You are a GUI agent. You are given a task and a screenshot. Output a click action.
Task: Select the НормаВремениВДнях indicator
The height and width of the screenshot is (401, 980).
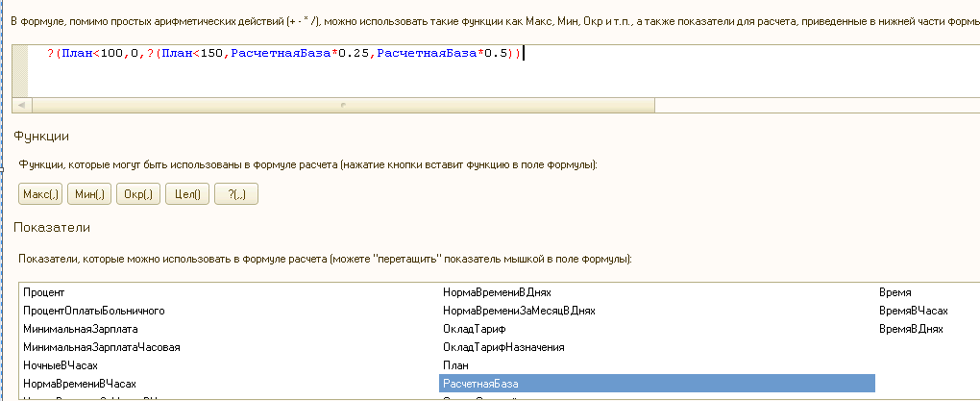click(x=497, y=292)
